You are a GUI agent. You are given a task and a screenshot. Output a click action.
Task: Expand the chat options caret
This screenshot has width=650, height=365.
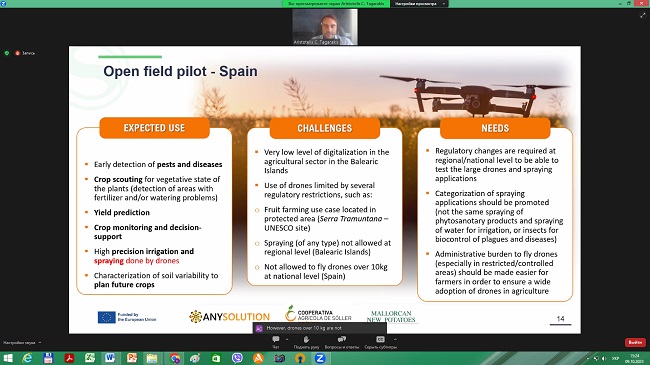pyautogui.click(x=287, y=339)
